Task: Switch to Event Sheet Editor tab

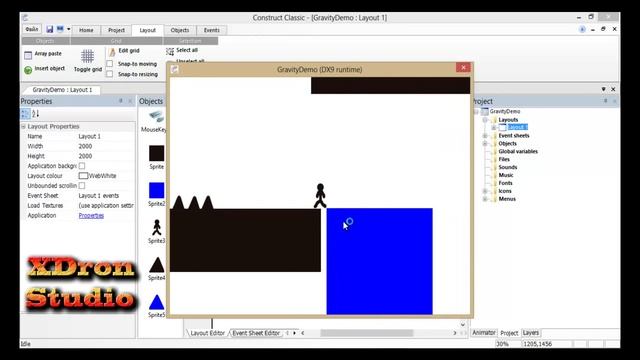Action: click(x=256, y=333)
